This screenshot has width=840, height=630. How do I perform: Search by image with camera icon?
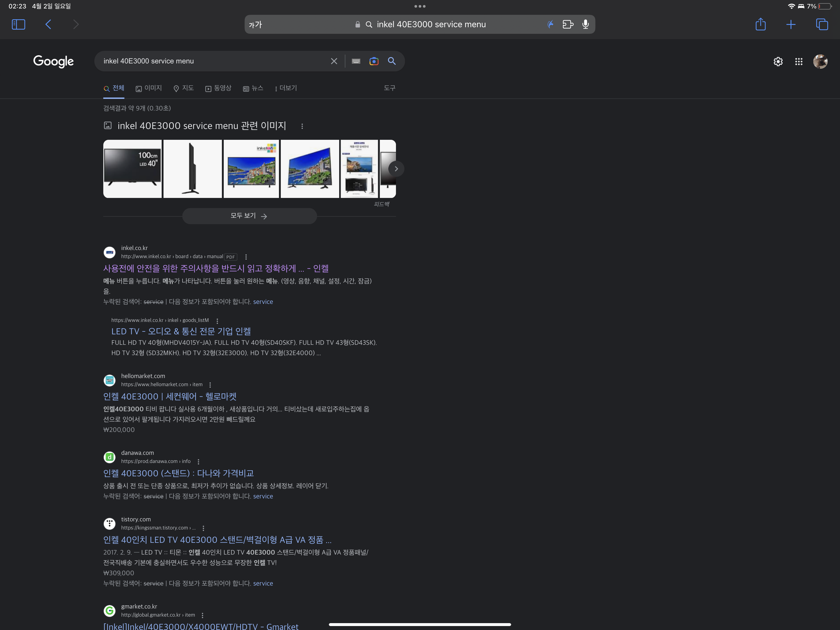(x=374, y=61)
